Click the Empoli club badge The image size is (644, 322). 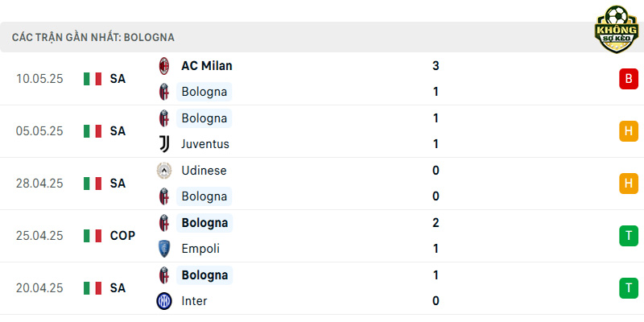[x=164, y=249]
